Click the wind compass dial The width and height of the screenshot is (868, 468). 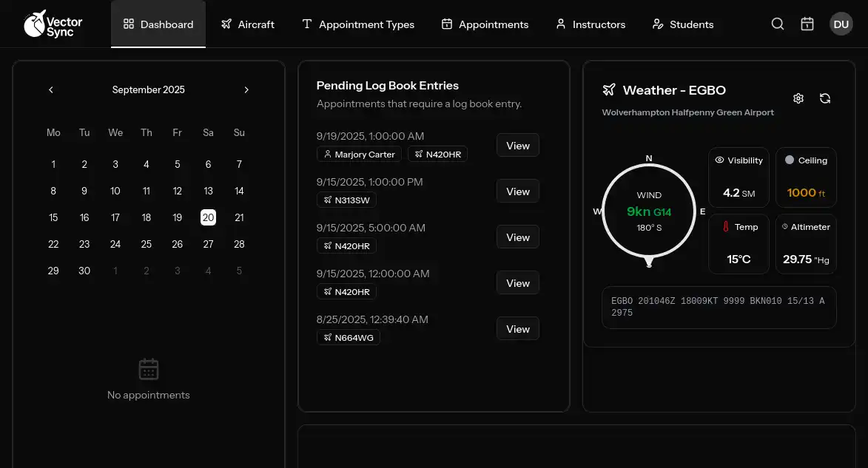pyautogui.click(x=649, y=211)
